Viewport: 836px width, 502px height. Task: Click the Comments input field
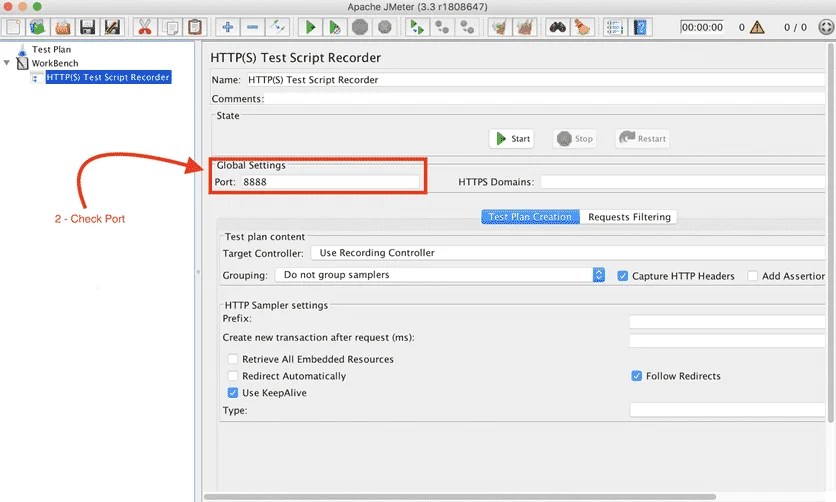(545, 99)
